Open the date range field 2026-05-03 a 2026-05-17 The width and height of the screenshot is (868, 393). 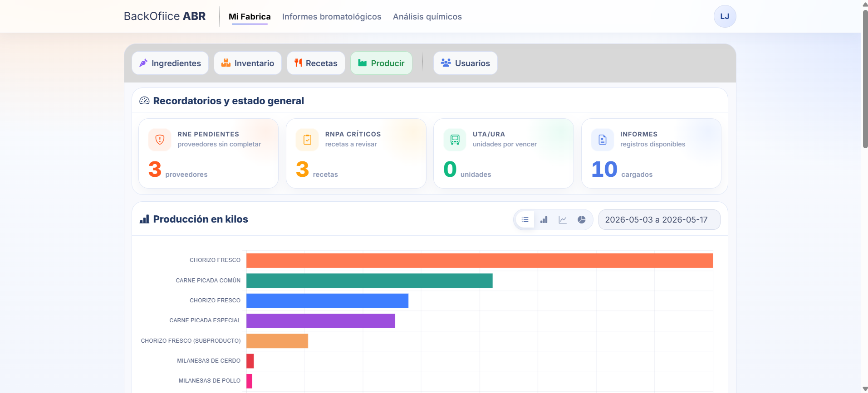pos(659,220)
